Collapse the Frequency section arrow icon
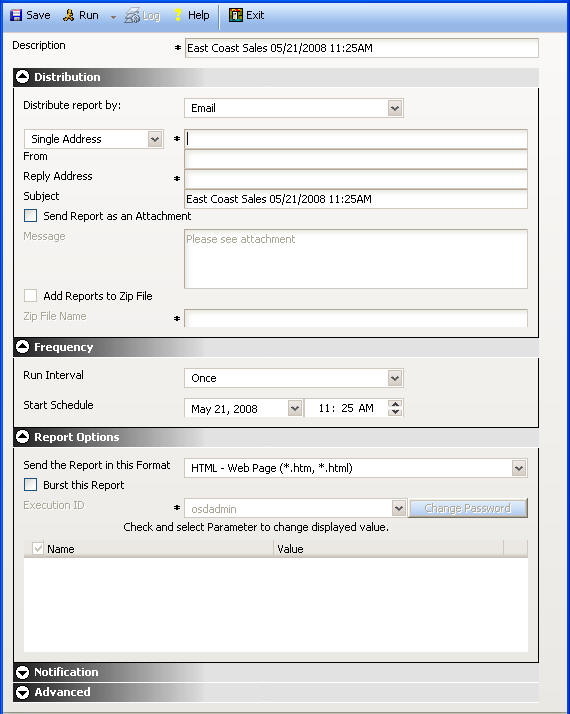This screenshot has width=570, height=714. 22,347
